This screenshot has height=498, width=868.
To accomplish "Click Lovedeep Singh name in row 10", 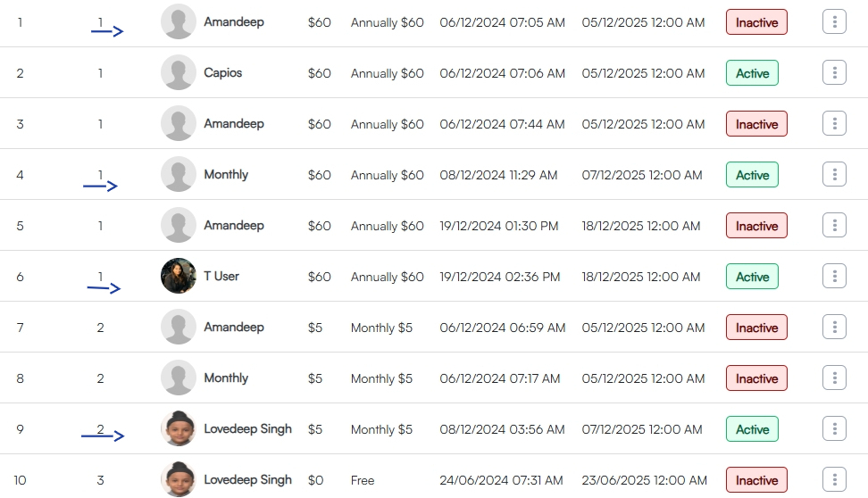I will (247, 480).
